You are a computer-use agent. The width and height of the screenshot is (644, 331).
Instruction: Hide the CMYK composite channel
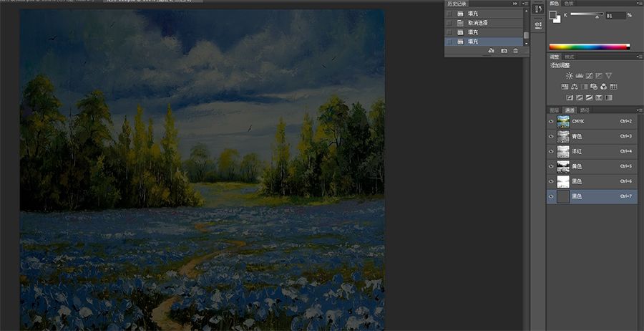(x=551, y=121)
